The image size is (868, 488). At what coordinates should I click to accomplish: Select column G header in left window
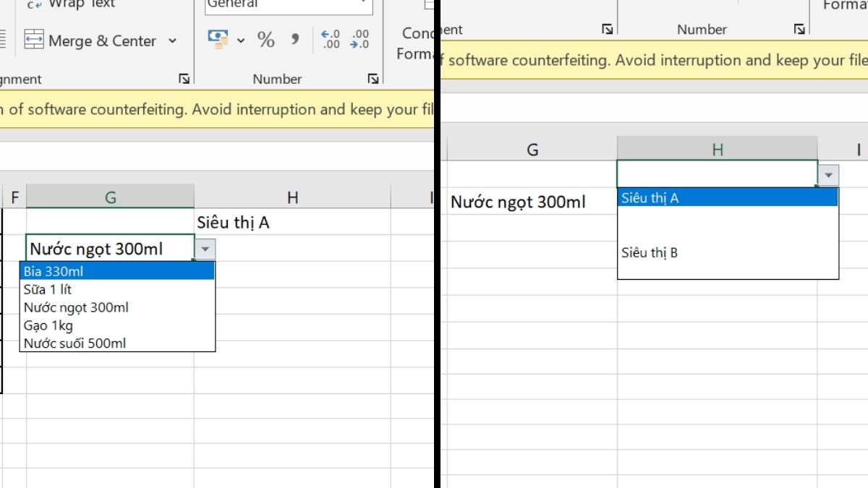(x=110, y=197)
